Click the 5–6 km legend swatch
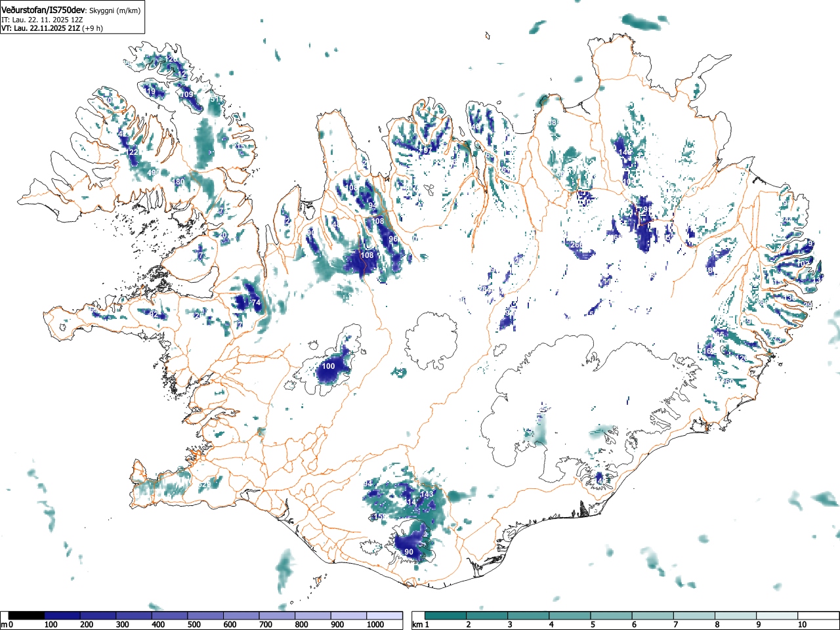 611,616
